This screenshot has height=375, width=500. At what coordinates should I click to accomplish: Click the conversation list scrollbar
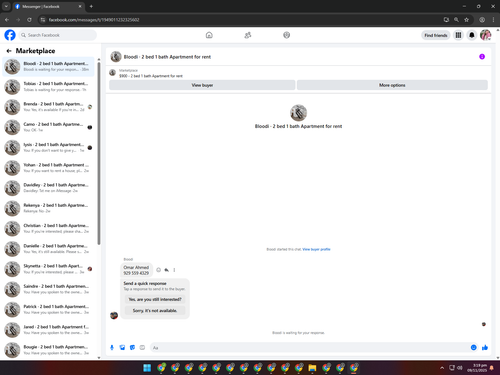(x=99, y=153)
